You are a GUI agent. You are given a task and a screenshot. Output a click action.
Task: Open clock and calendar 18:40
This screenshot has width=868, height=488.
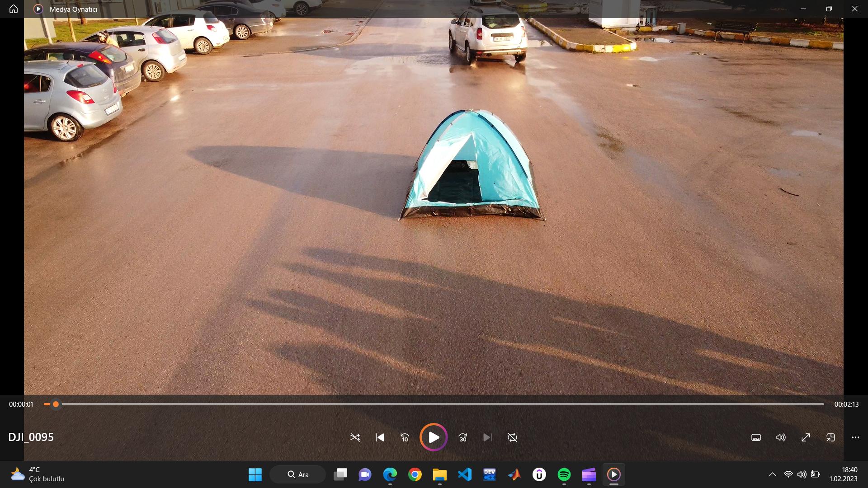[x=844, y=474]
